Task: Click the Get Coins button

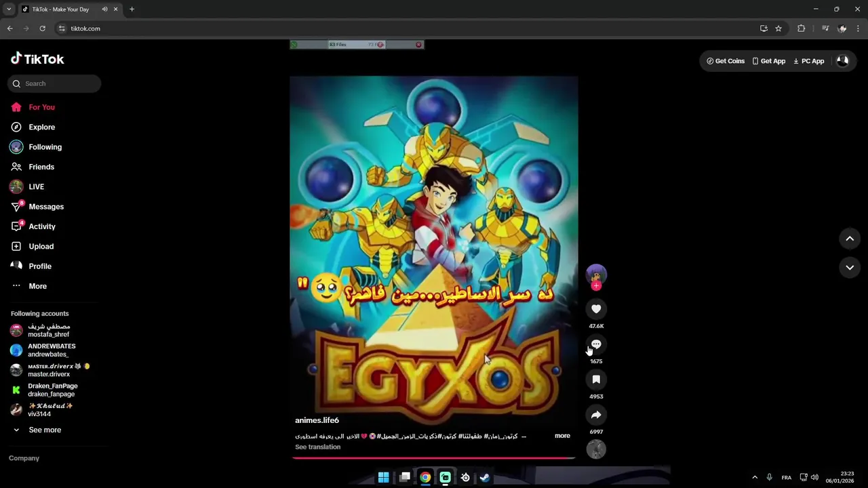Action: click(x=726, y=61)
